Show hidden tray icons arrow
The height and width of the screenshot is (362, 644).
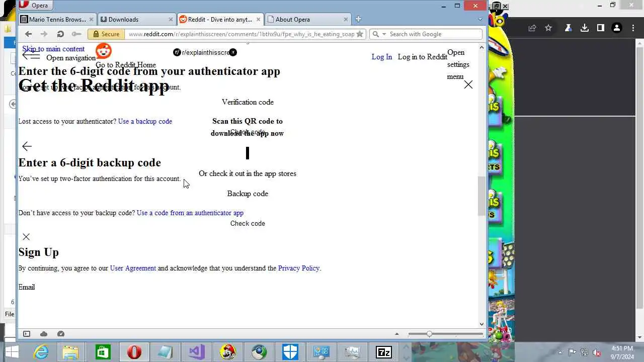point(560,352)
